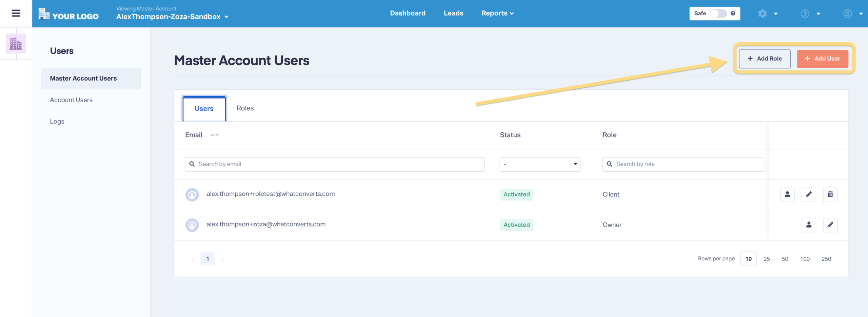Open the user profile icon menu

pyautogui.click(x=848, y=14)
